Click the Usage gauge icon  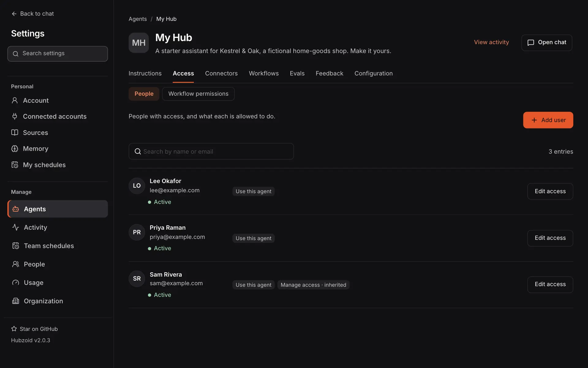point(16,282)
